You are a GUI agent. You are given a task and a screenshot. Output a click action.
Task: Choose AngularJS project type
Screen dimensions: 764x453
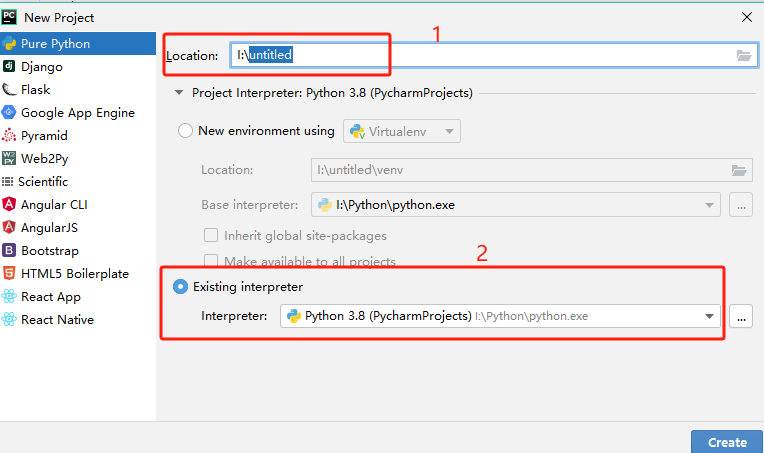(78, 227)
